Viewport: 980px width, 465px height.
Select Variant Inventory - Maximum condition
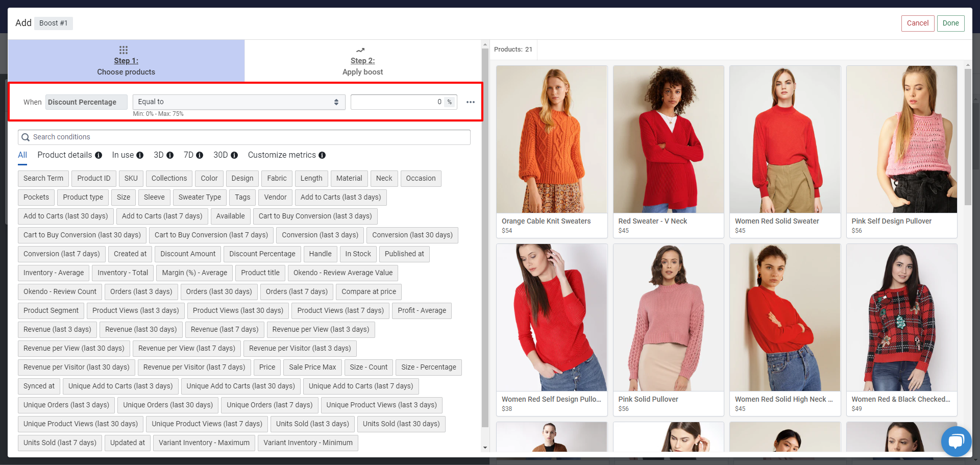click(204, 443)
